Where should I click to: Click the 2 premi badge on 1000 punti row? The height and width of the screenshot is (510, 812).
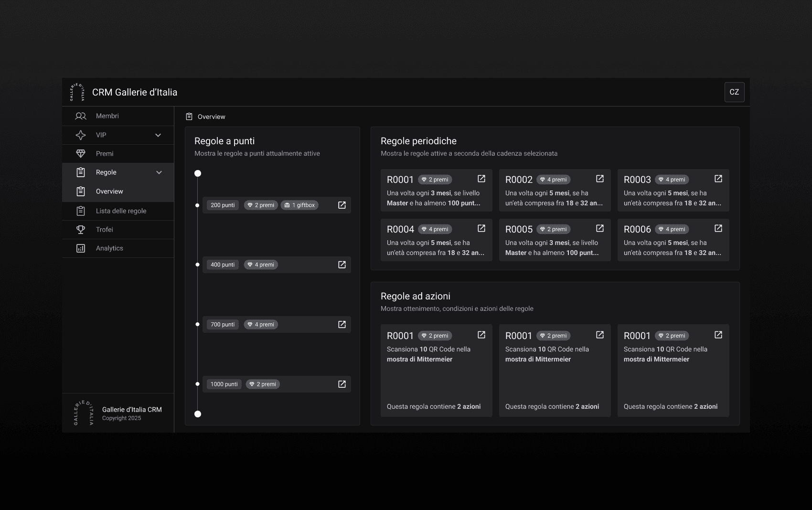[263, 384]
